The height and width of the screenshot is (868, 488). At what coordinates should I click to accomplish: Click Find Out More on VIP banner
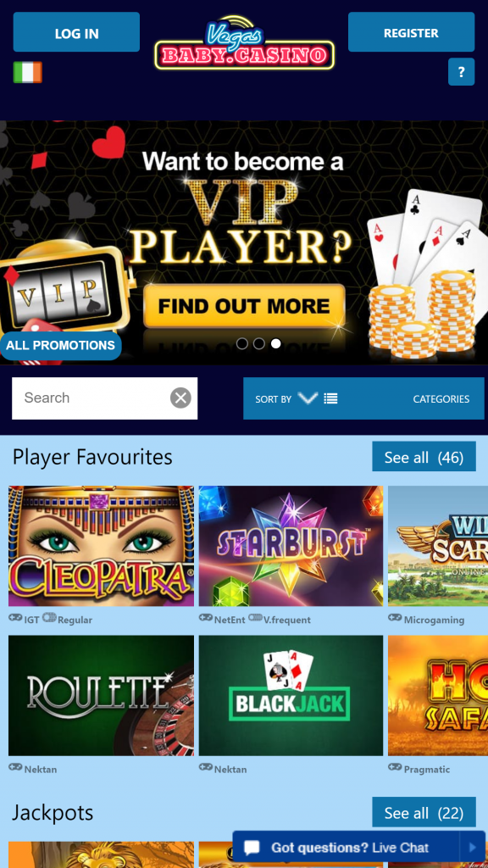point(244,306)
